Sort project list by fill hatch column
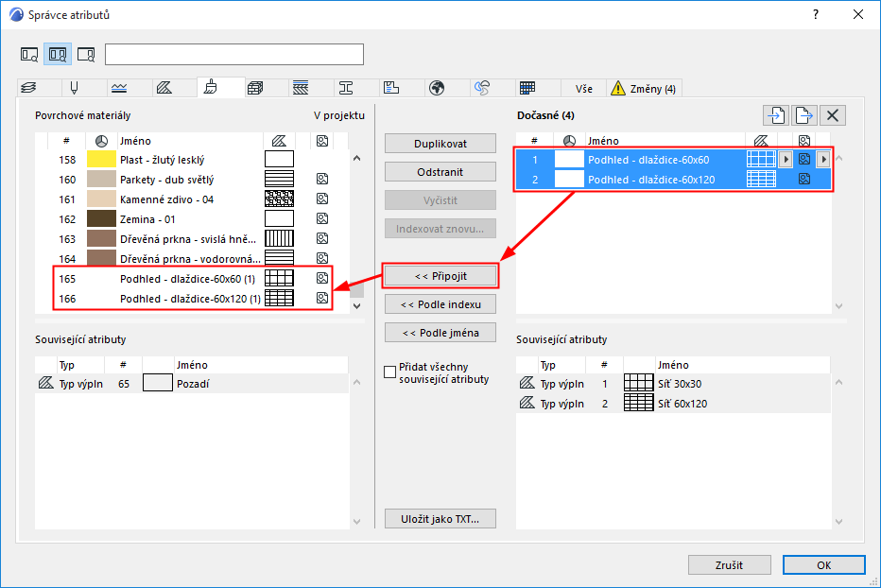 279,141
